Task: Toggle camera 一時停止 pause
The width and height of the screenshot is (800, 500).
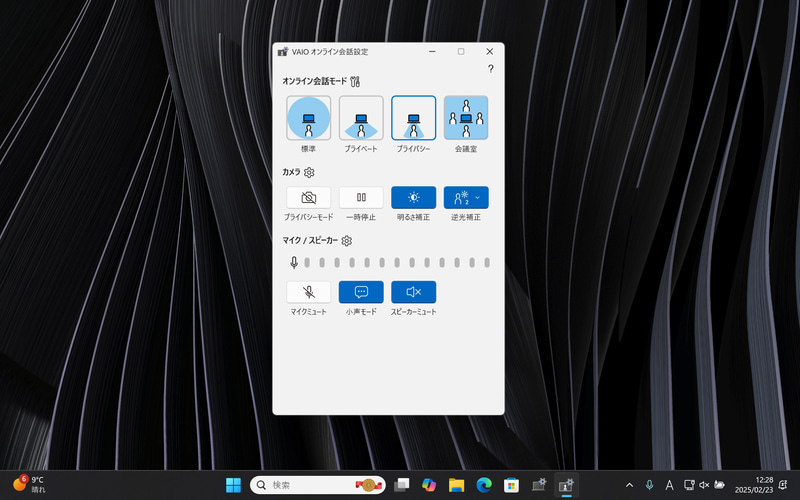Action: [361, 197]
